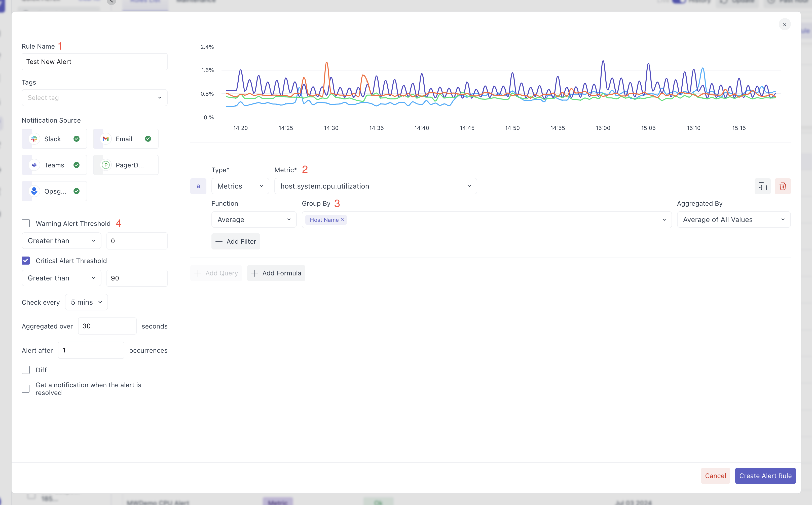Click the 15:00 time label on chart
Screen dimensions: 812x505
click(603, 128)
